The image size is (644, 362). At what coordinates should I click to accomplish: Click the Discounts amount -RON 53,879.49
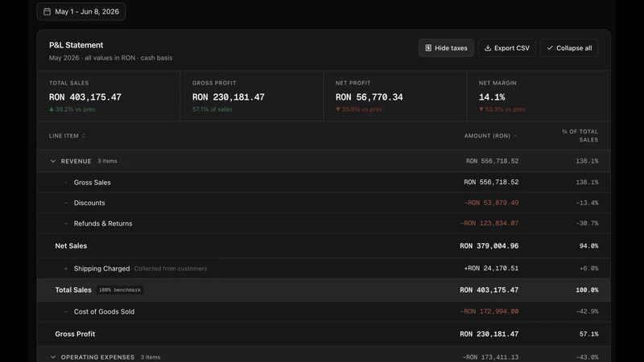pos(491,203)
